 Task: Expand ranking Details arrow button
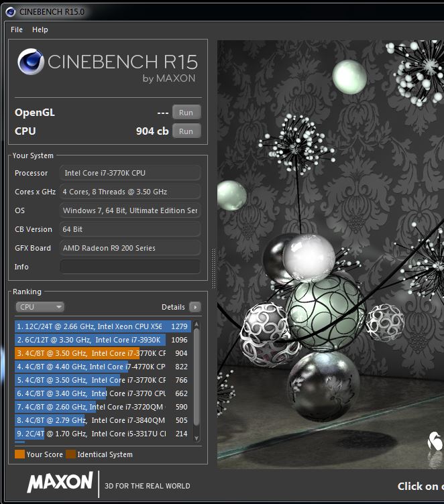[195, 307]
